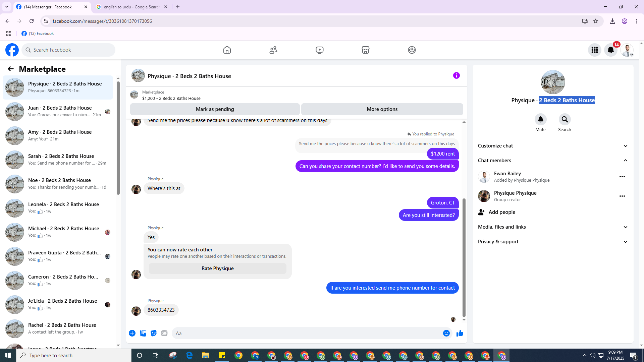The width and height of the screenshot is (644, 362).
Task: Click the 8603334723 phone number message
Action: [x=161, y=310]
